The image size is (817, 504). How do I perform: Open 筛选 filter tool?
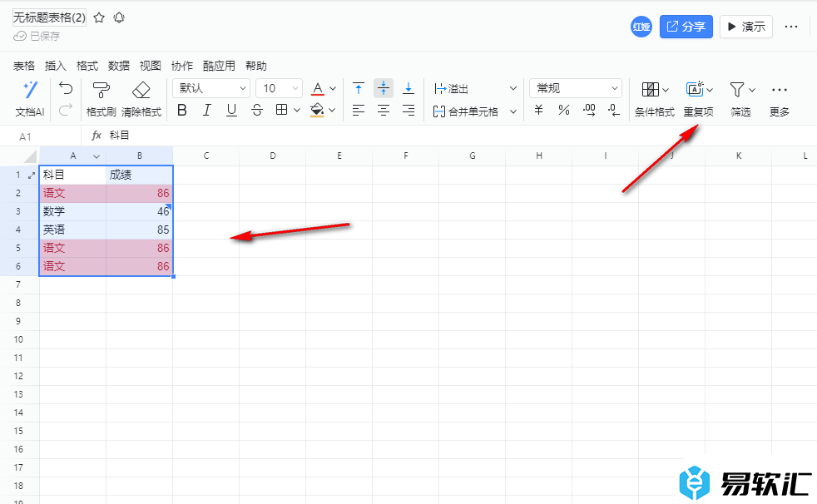741,99
